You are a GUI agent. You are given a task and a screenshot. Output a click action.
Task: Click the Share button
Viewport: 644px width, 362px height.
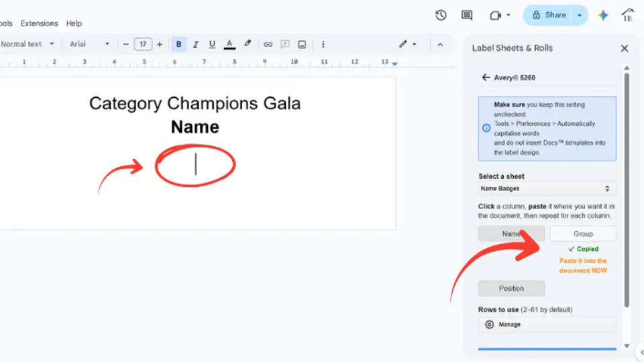coord(548,15)
